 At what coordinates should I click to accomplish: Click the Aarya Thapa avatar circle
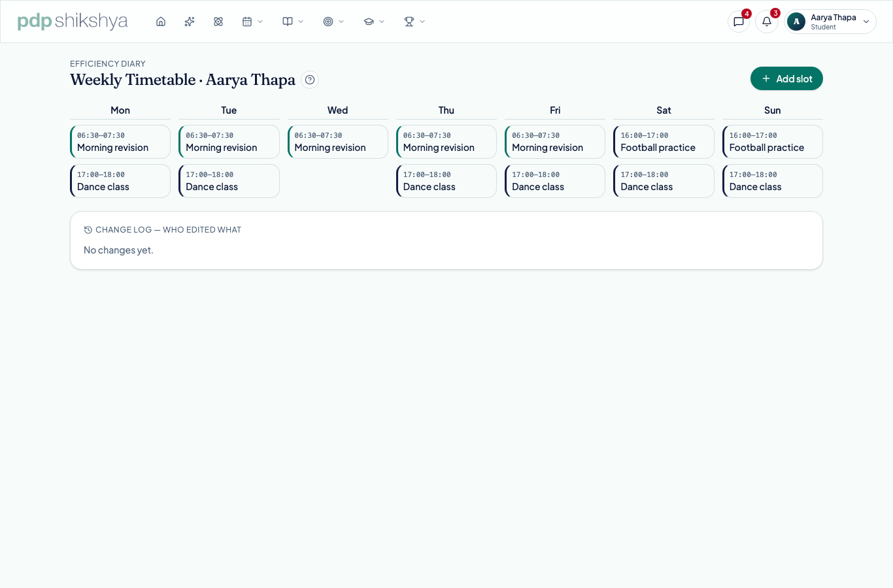[x=796, y=22]
